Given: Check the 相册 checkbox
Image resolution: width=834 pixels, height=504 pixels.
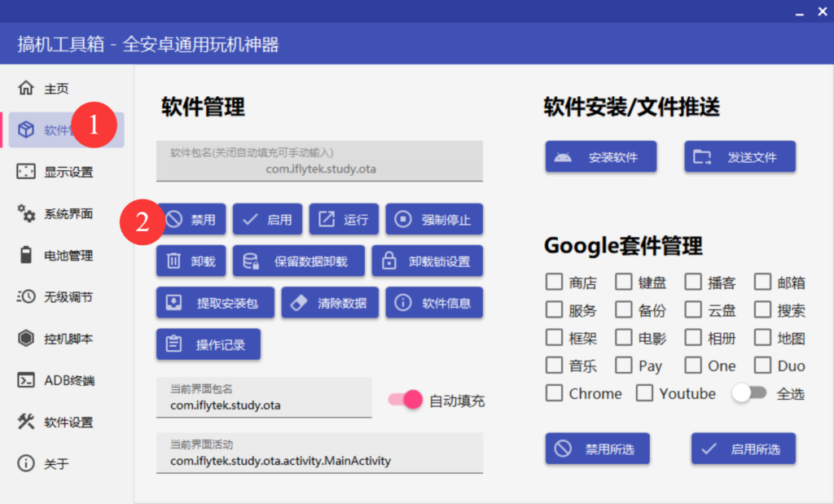Looking at the screenshot, I should (x=693, y=337).
